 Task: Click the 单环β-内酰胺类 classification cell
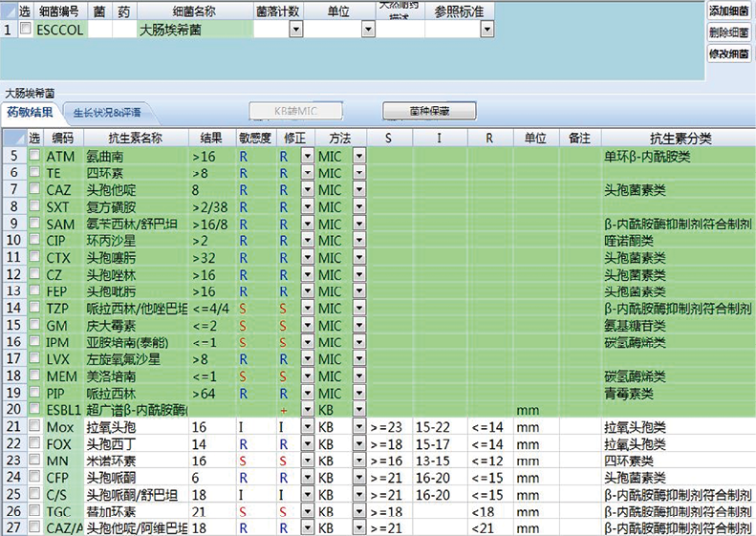pyautogui.click(x=678, y=156)
